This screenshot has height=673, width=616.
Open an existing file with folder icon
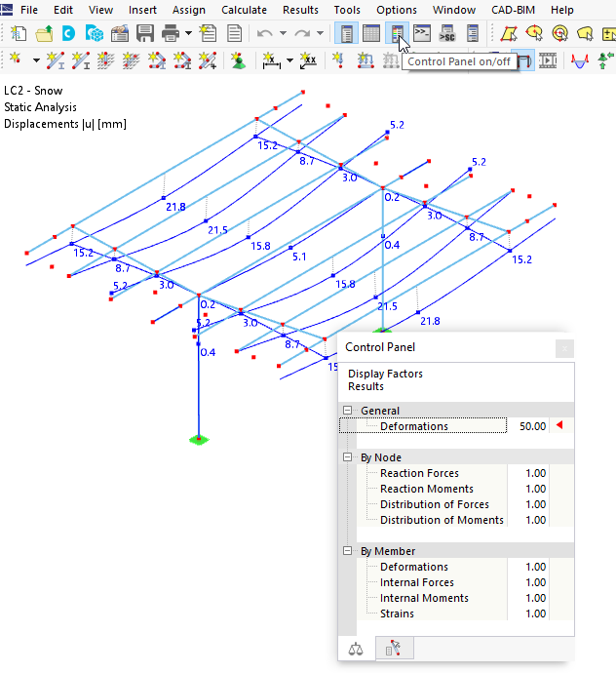tap(44, 33)
